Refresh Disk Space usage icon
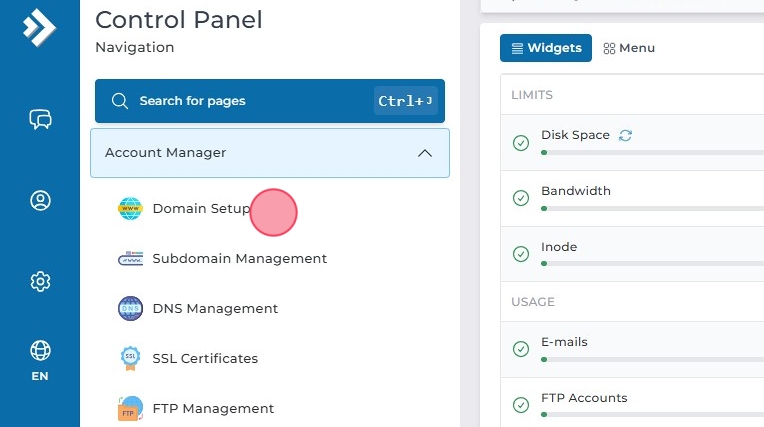This screenshot has height=427, width=764. 626,135
